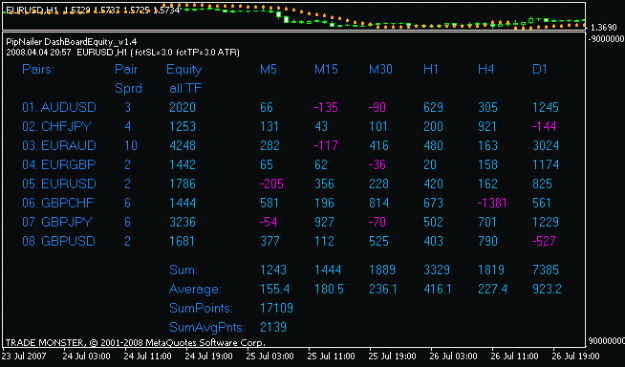Click the D1 column header

[x=540, y=69]
